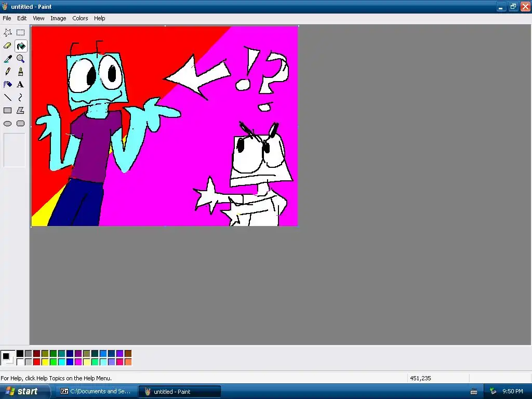Screen dimensions: 532x399
Task: Open the Edit menu
Action: click(x=22, y=18)
